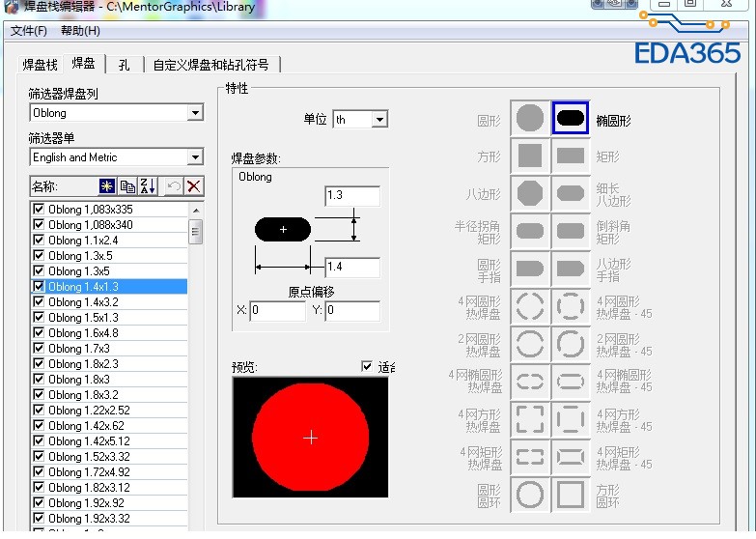The image size is (756, 539).
Task: Pick the 4-web rectangle thermal pad -45 icon
Action: pos(571,457)
